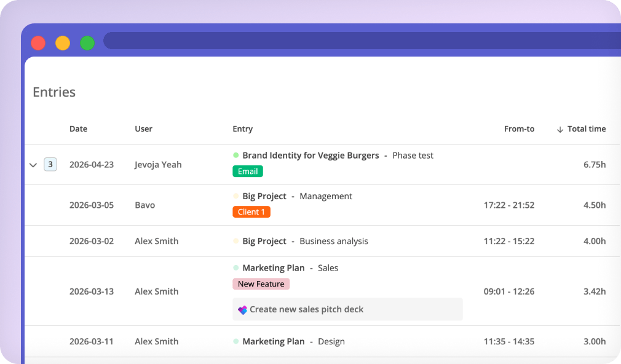Click the date 2026-03-02

[92, 241]
